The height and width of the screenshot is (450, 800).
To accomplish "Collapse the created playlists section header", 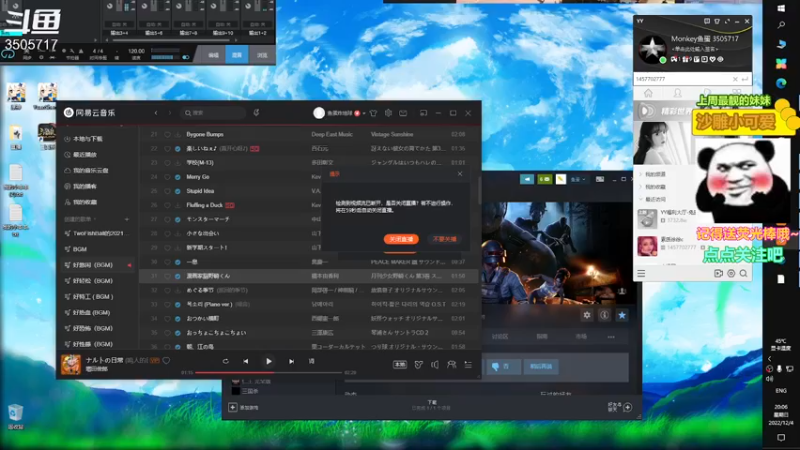I will pyautogui.click(x=80, y=219).
